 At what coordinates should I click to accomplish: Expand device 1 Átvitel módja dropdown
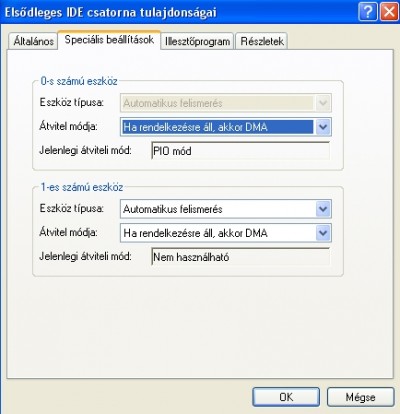point(226,233)
